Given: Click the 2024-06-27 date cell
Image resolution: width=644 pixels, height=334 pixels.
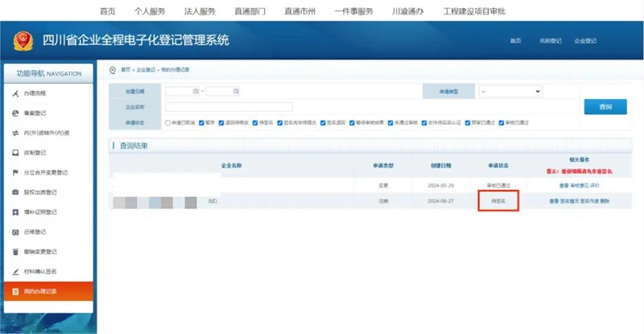Looking at the screenshot, I should (440, 201).
